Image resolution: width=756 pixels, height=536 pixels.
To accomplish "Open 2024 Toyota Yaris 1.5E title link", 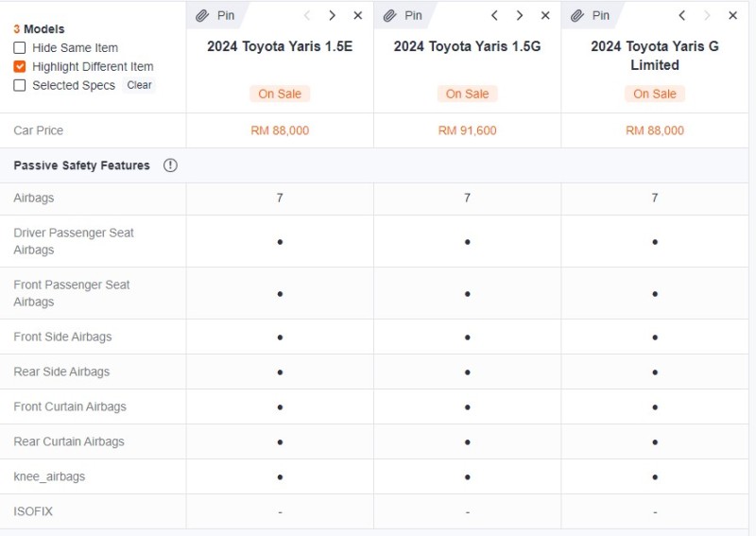I will click(x=280, y=46).
